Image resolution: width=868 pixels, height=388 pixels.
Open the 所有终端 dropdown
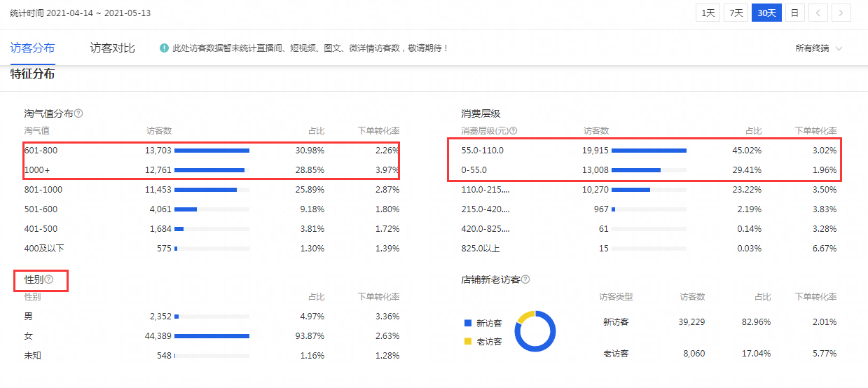point(818,48)
